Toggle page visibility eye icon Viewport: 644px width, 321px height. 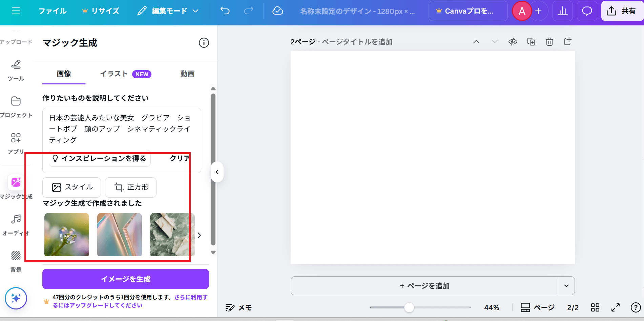[x=513, y=42]
